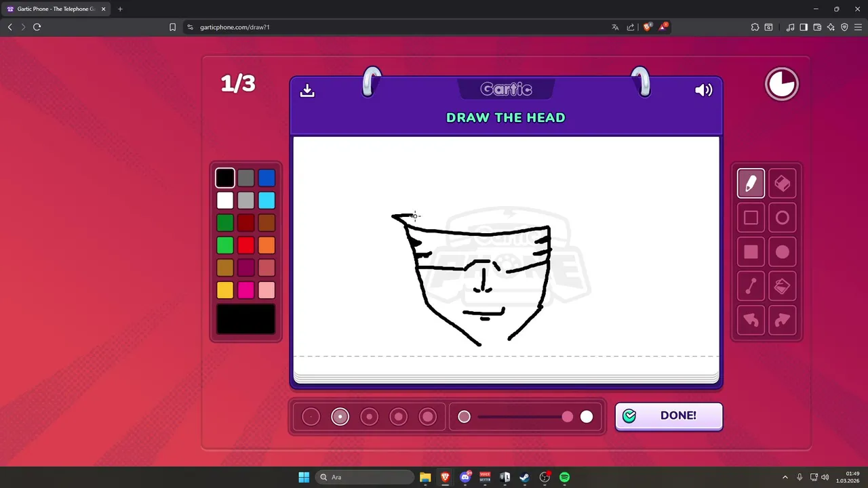Select the Pen drawing tool
The width and height of the screenshot is (868, 488).
[x=751, y=184]
